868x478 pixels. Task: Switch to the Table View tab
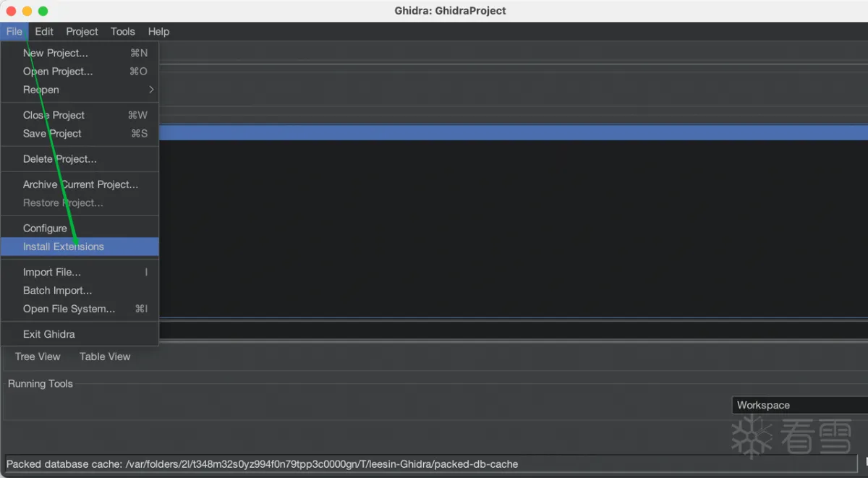[x=105, y=357]
